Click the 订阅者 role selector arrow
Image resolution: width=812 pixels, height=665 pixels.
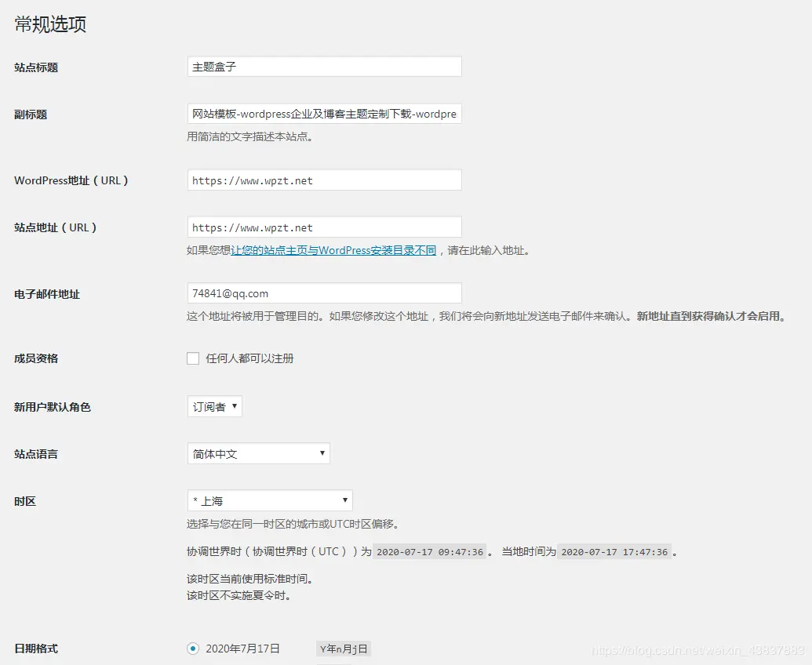234,406
